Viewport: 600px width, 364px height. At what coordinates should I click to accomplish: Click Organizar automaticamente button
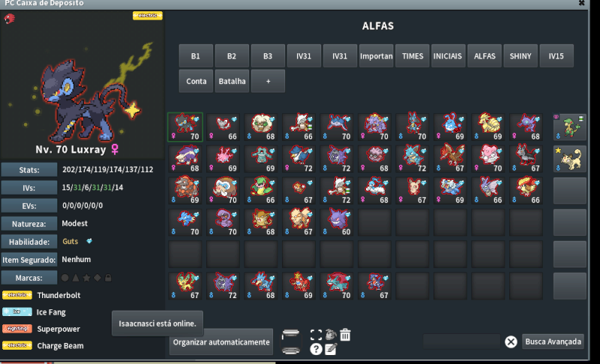[221, 342]
